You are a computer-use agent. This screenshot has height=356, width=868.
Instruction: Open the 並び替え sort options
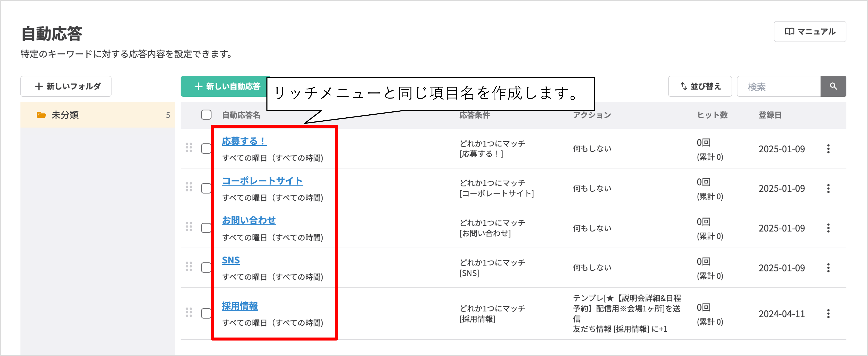point(700,87)
